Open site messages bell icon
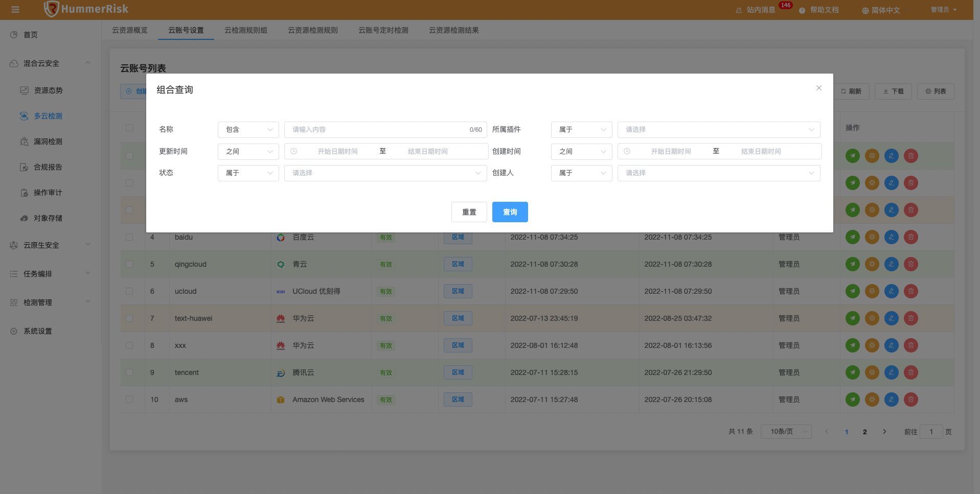 coord(739,10)
